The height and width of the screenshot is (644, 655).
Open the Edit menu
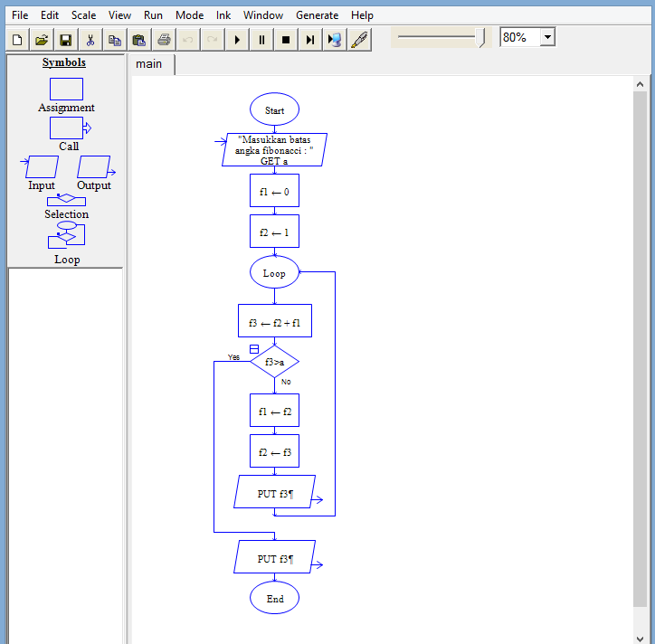tap(49, 15)
